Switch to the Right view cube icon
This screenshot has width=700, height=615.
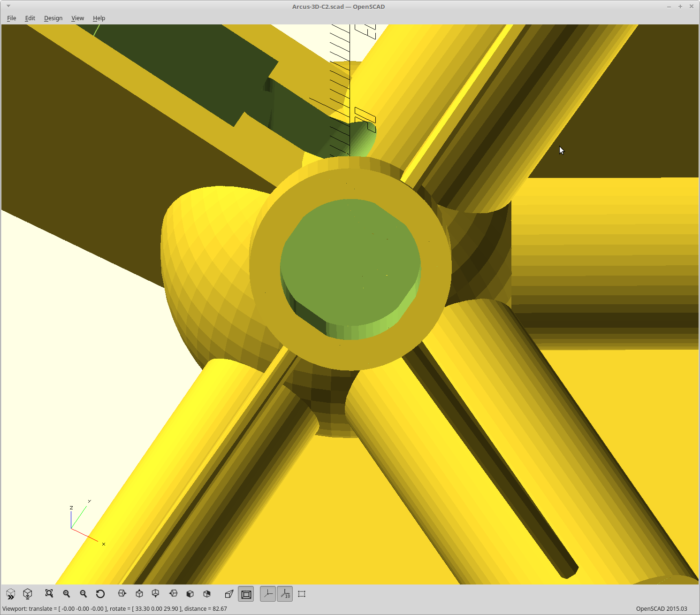click(122, 593)
